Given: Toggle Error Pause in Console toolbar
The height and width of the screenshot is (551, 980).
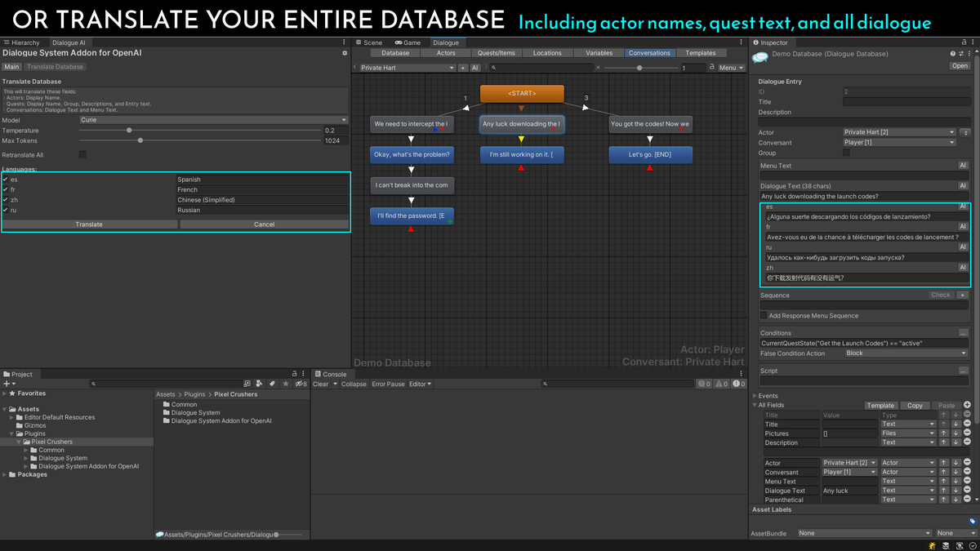Looking at the screenshot, I should coord(388,384).
